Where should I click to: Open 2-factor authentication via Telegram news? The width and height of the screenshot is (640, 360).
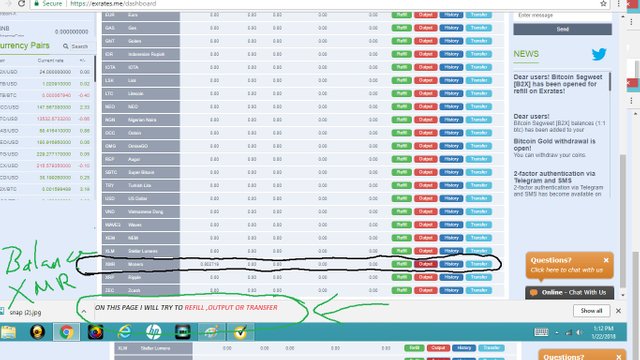(x=554, y=177)
